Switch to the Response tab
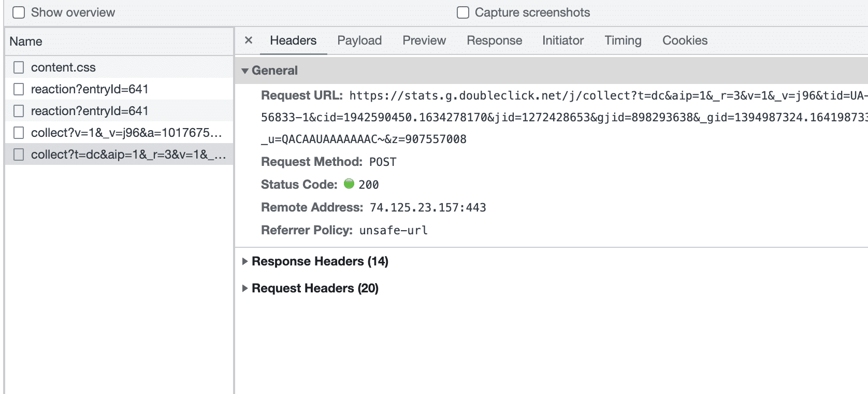This screenshot has height=394, width=868. 494,40
